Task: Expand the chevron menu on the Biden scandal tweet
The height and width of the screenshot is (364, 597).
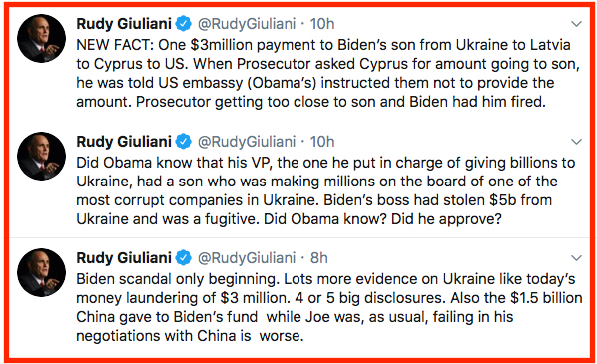Action: (x=576, y=258)
